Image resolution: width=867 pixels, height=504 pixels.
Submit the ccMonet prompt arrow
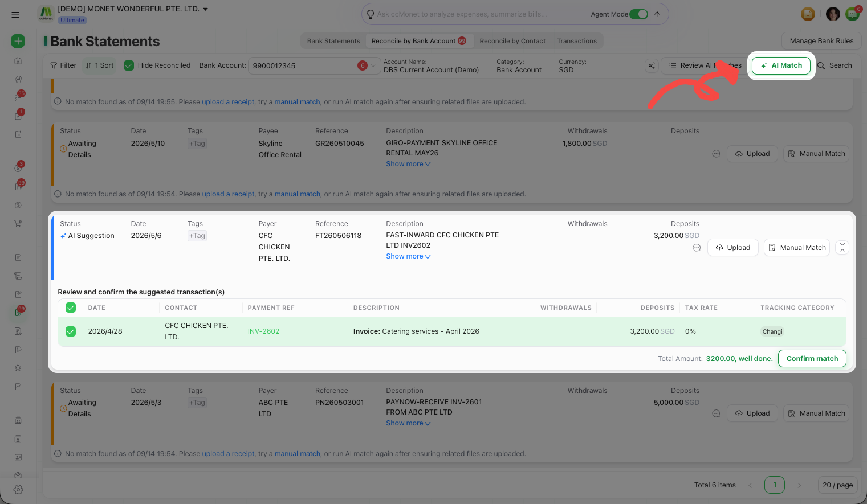click(x=657, y=14)
